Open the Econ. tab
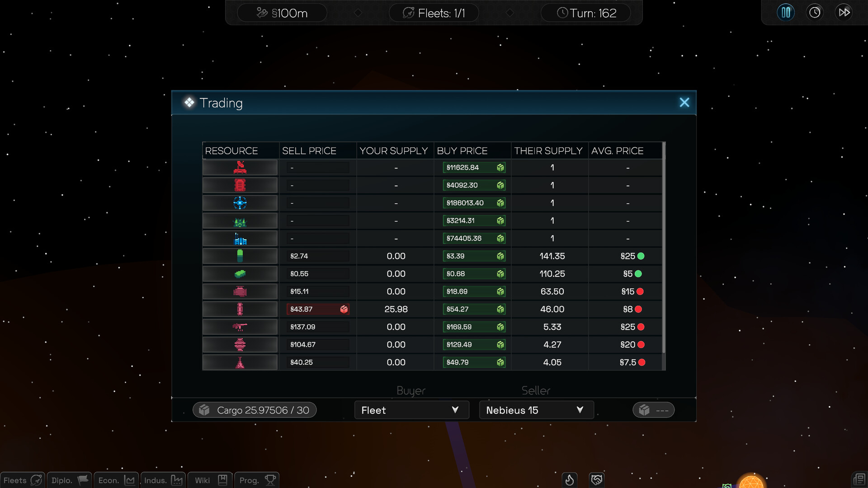868x488 pixels. [116, 480]
